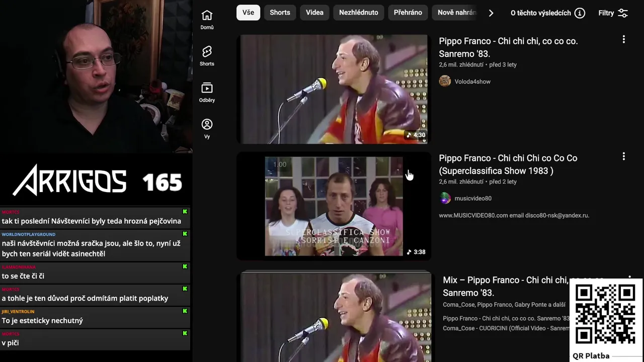
Task: Visit the Voloda4show channel name
Action: pyautogui.click(x=472, y=81)
